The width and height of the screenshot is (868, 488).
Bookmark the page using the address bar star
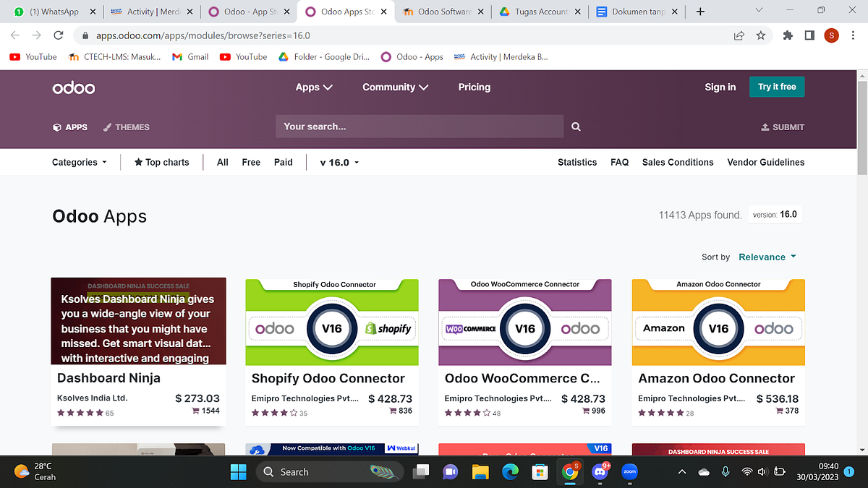(x=760, y=35)
